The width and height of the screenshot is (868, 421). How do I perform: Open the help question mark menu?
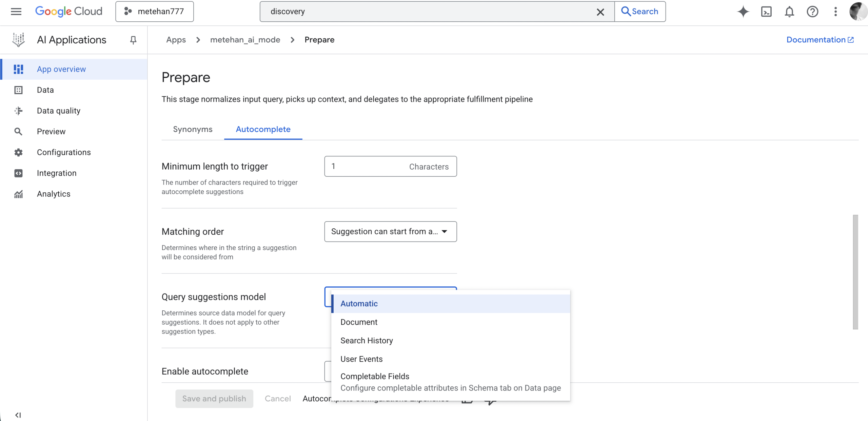812,12
